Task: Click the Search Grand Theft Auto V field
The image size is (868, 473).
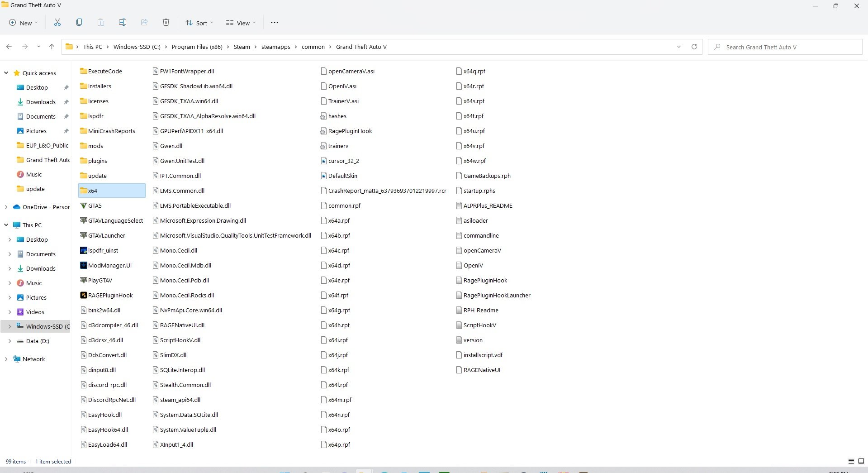Action: (785, 47)
